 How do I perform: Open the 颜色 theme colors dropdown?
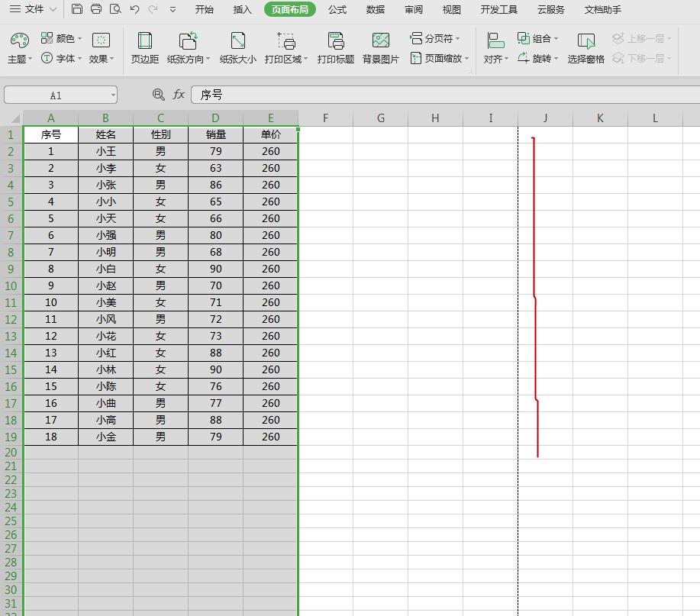(61, 38)
